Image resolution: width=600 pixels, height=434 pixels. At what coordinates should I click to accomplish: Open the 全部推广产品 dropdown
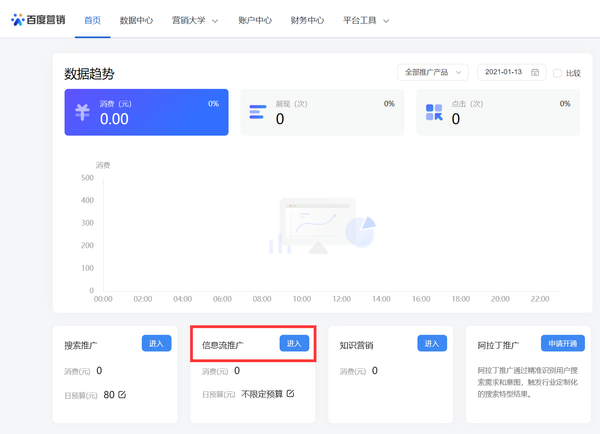click(433, 72)
